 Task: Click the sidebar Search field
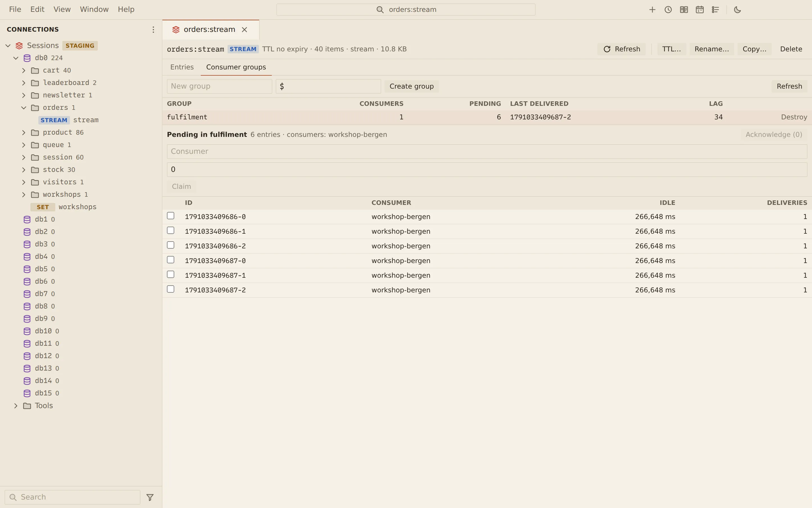tap(72, 497)
